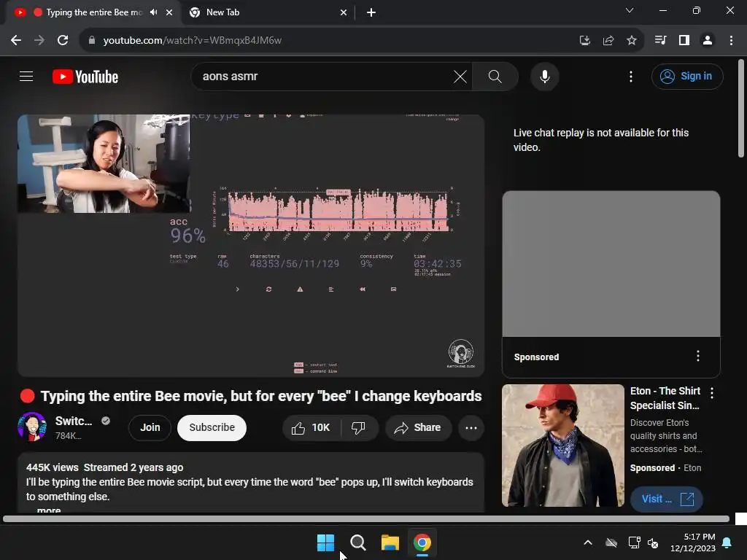Like the video showing 10K
This screenshot has width=747, height=560.
click(x=311, y=427)
